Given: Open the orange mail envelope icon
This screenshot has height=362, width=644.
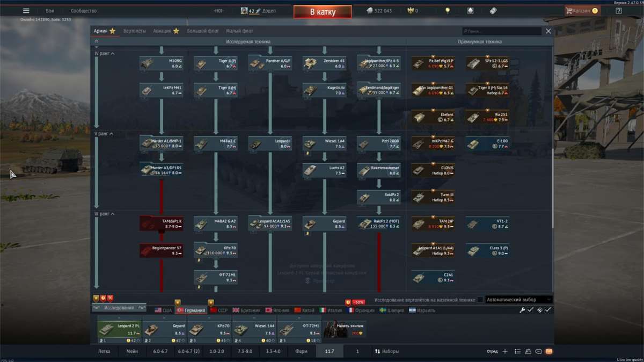Looking at the screenshot, I should (548, 351).
